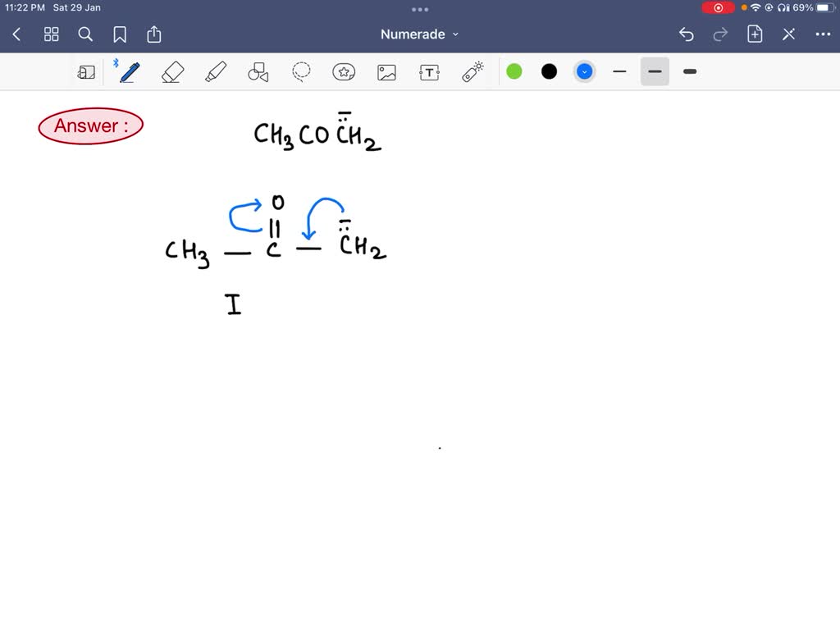
Task: Open the Share menu
Action: [x=154, y=34]
